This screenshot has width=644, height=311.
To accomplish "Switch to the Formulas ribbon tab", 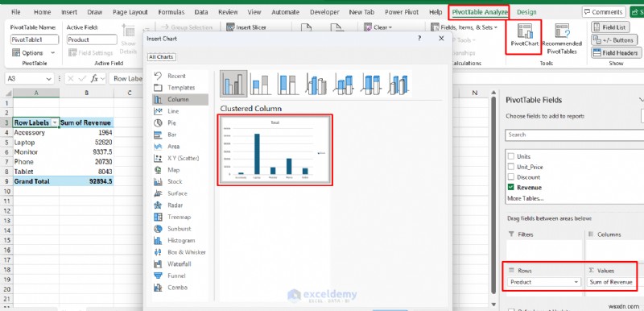I will point(171,12).
